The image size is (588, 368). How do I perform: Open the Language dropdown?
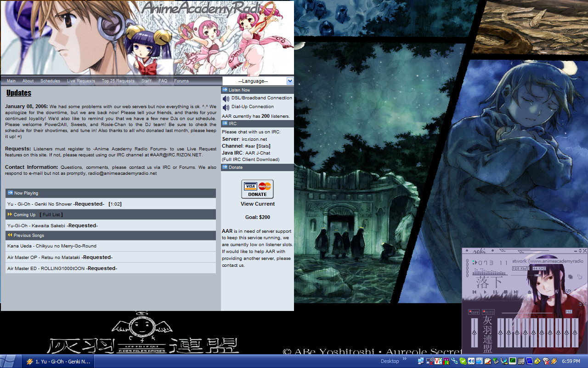point(289,81)
